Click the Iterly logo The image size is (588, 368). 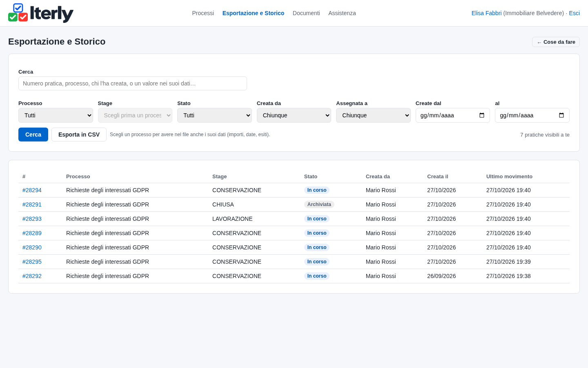pos(41,13)
